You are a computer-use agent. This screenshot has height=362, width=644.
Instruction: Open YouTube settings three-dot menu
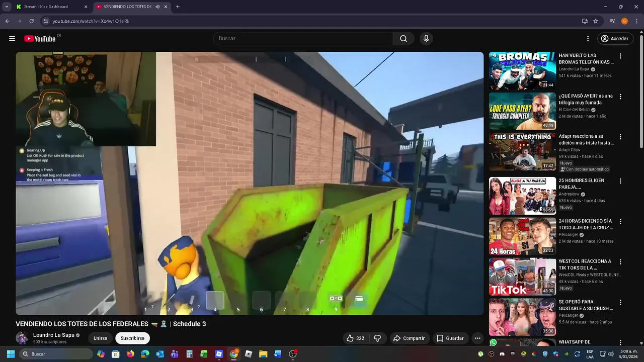pos(588,39)
